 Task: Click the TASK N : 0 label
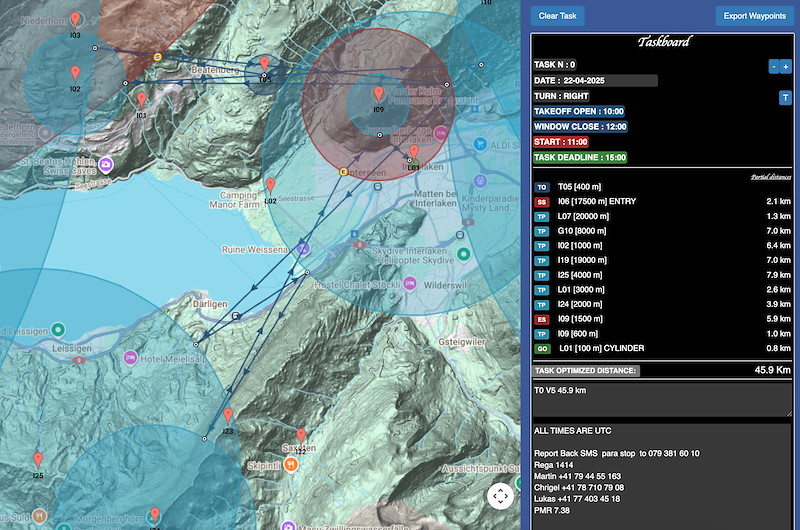(555, 65)
